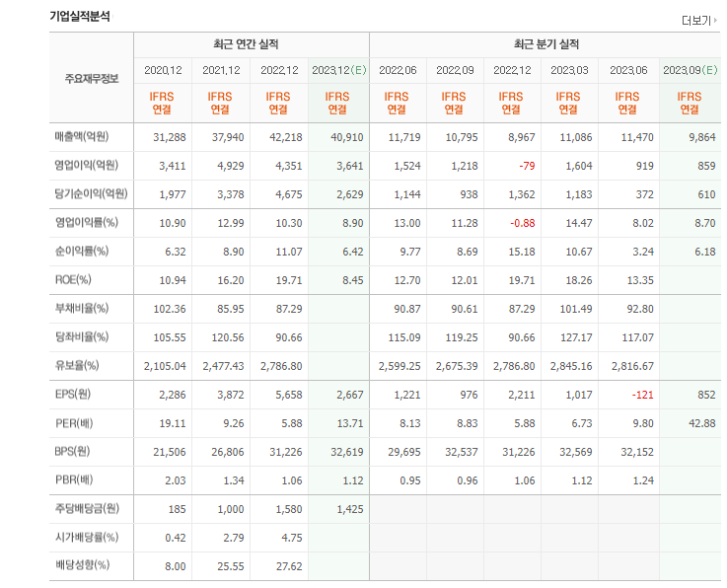Viewport: 727px width, 588px height.
Task: Click dividend per share 1,580
Action: (x=288, y=510)
